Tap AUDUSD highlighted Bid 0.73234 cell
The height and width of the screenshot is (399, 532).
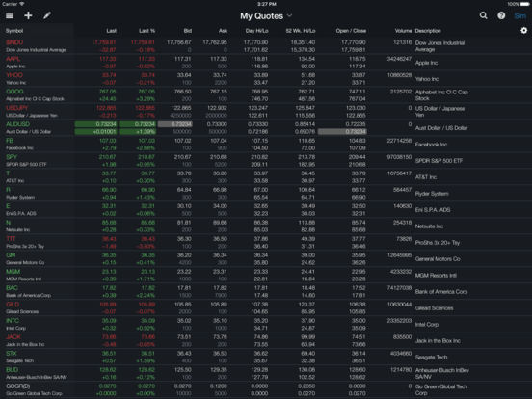pos(175,124)
